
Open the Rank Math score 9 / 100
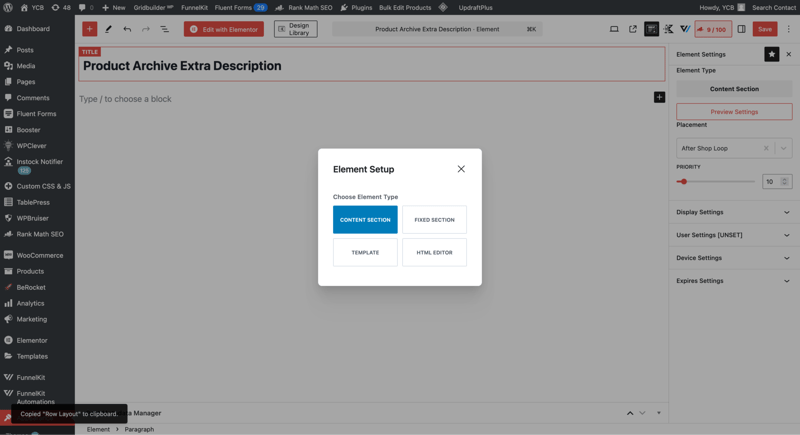pyautogui.click(x=713, y=29)
